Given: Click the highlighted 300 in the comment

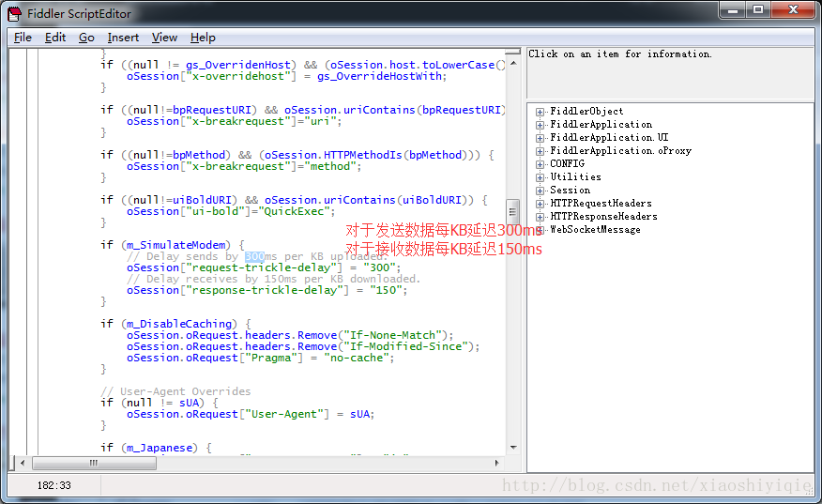Looking at the screenshot, I should 254,256.
